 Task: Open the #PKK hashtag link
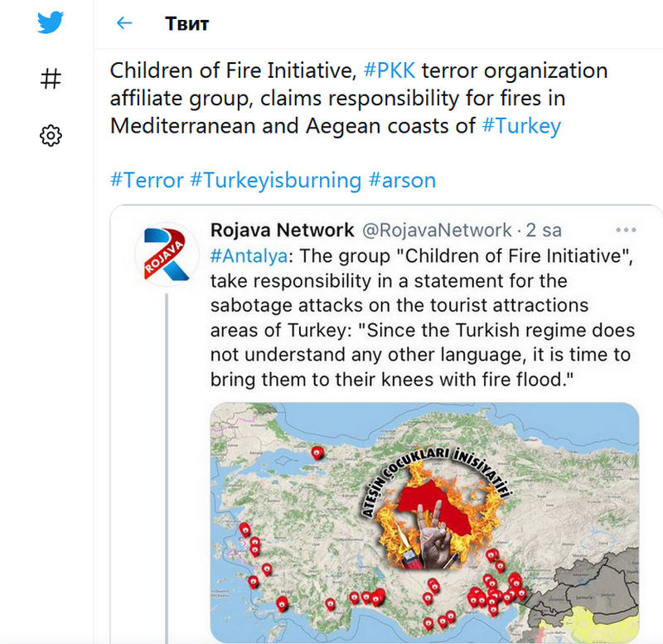(x=390, y=70)
